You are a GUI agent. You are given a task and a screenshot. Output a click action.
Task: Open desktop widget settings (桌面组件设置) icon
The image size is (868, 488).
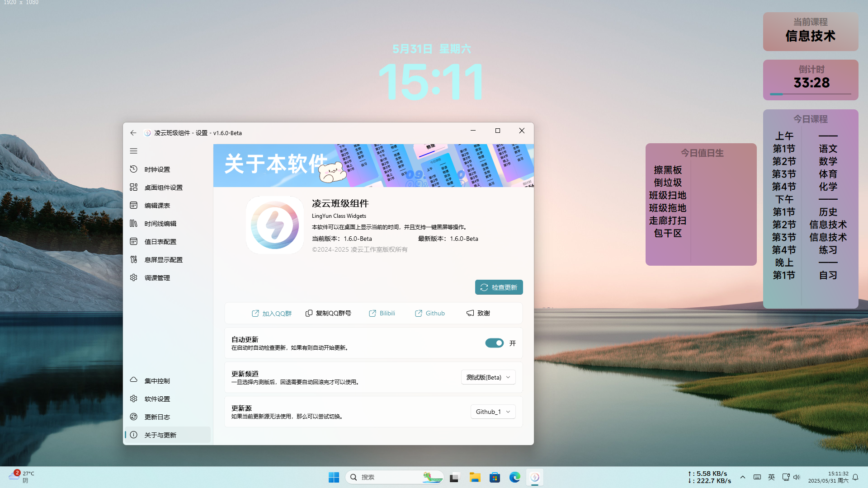[x=133, y=187]
